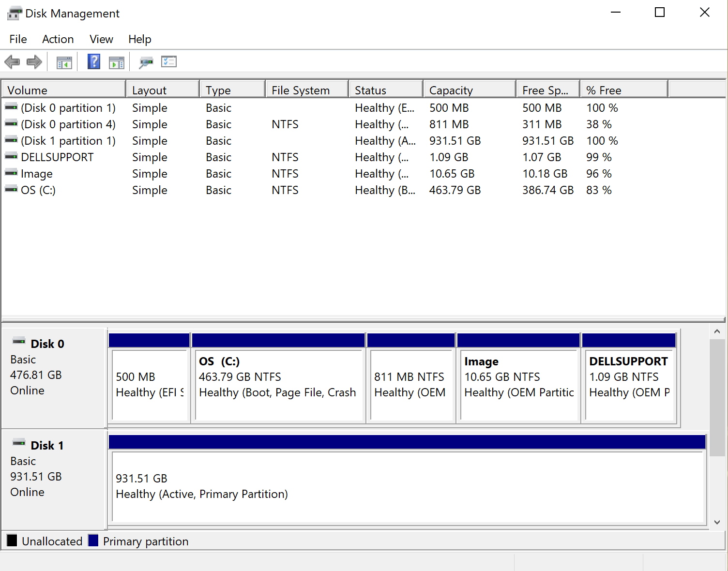728x571 pixels.
Task: Click the Properties checklist toolbar icon
Action: tap(169, 61)
